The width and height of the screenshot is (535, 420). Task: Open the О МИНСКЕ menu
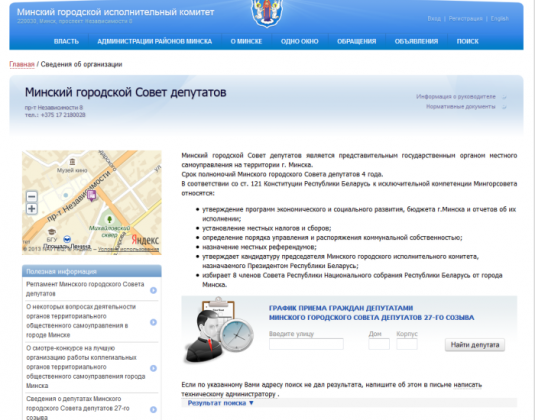[246, 41]
